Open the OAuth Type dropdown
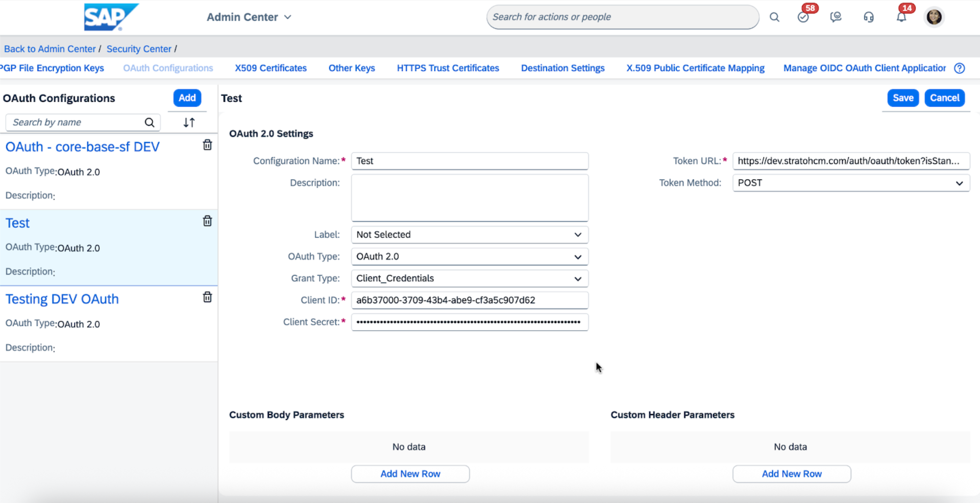The image size is (980, 503). click(469, 257)
